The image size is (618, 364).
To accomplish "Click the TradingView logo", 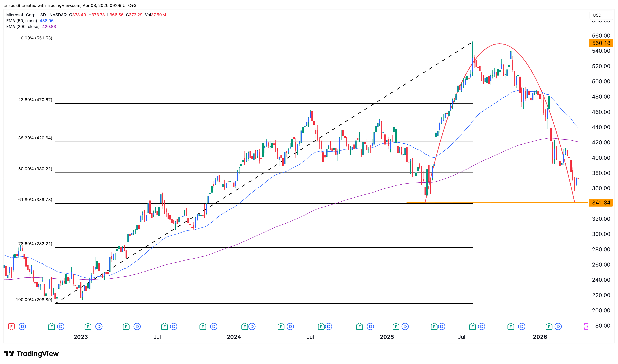I will point(31,353).
